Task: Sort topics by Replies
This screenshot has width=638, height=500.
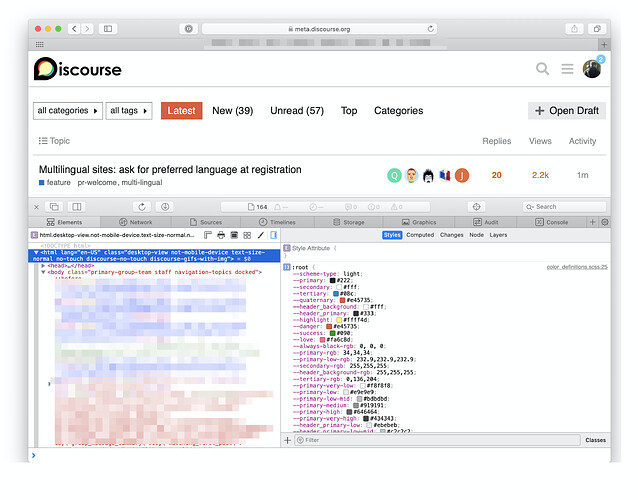Action: click(496, 141)
